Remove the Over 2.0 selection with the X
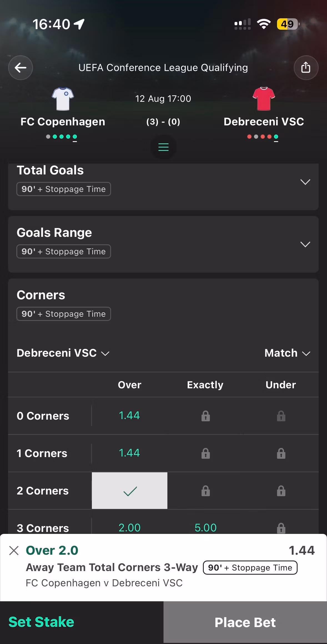Screen dimensions: 327x644 [x=14, y=550]
